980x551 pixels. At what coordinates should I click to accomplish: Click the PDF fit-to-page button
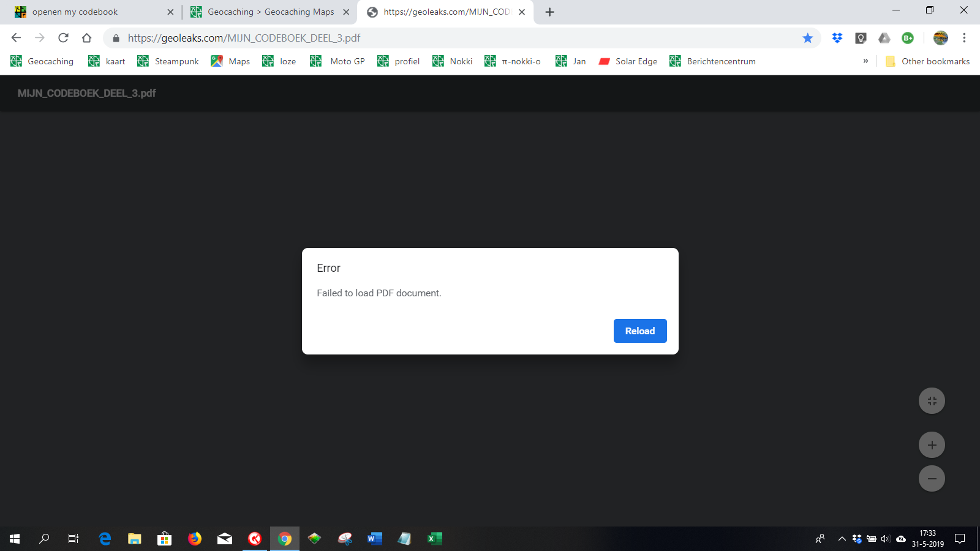click(x=932, y=401)
